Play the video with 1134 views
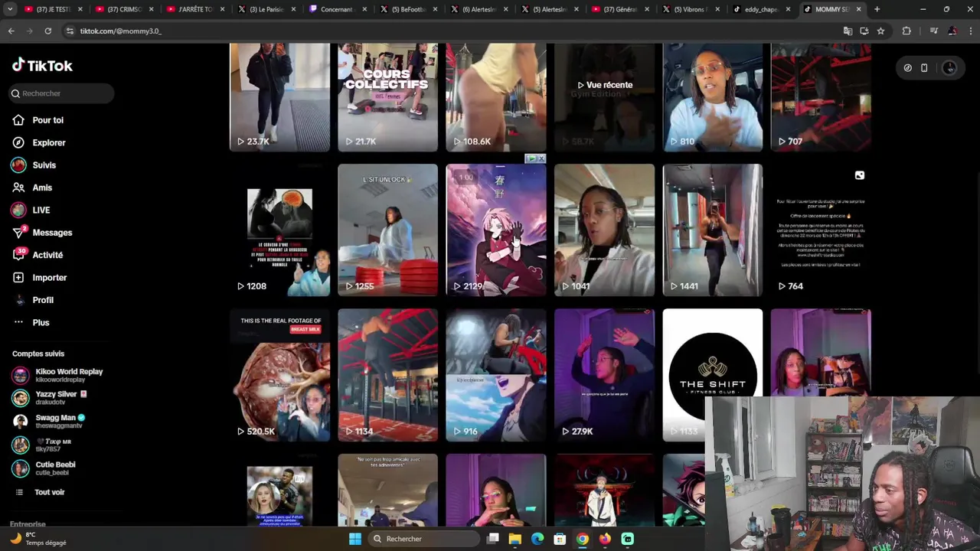Viewport: 980px width, 551px height. click(387, 375)
